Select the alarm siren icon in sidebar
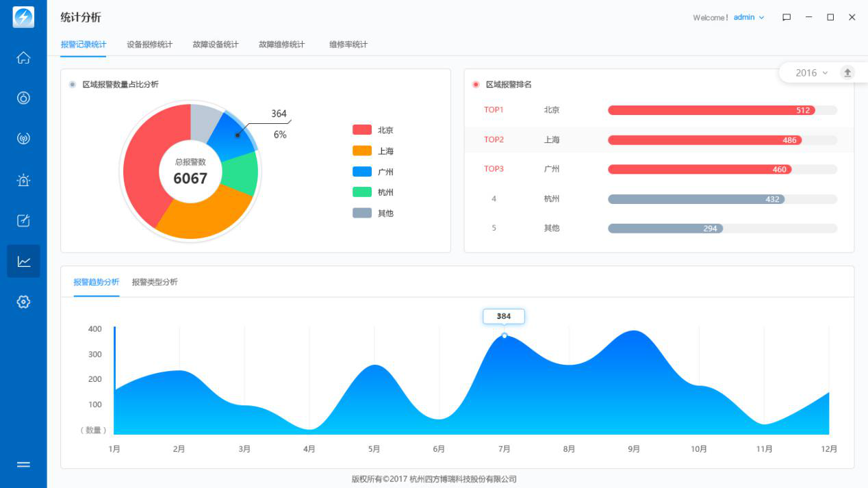The width and height of the screenshot is (868, 488). coord(23,180)
